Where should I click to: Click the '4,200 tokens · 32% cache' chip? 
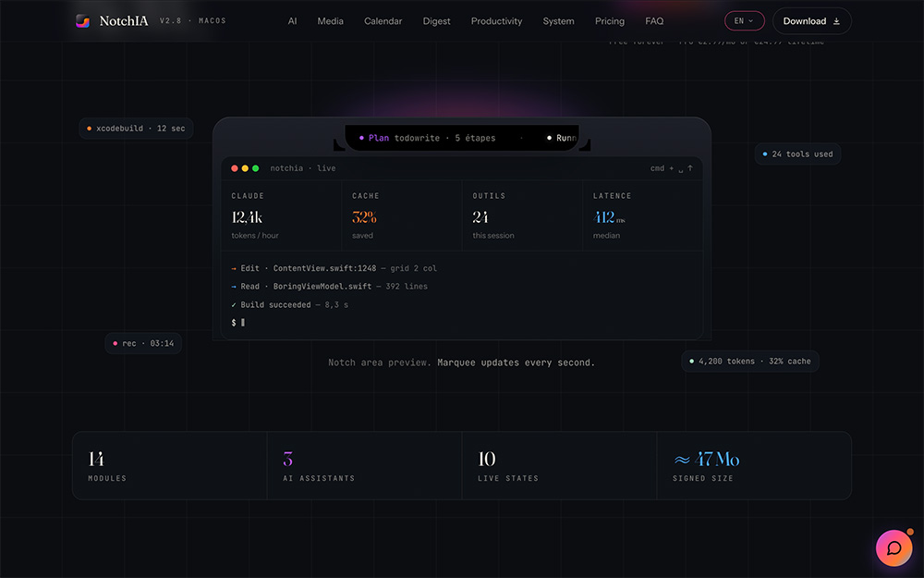click(x=749, y=361)
